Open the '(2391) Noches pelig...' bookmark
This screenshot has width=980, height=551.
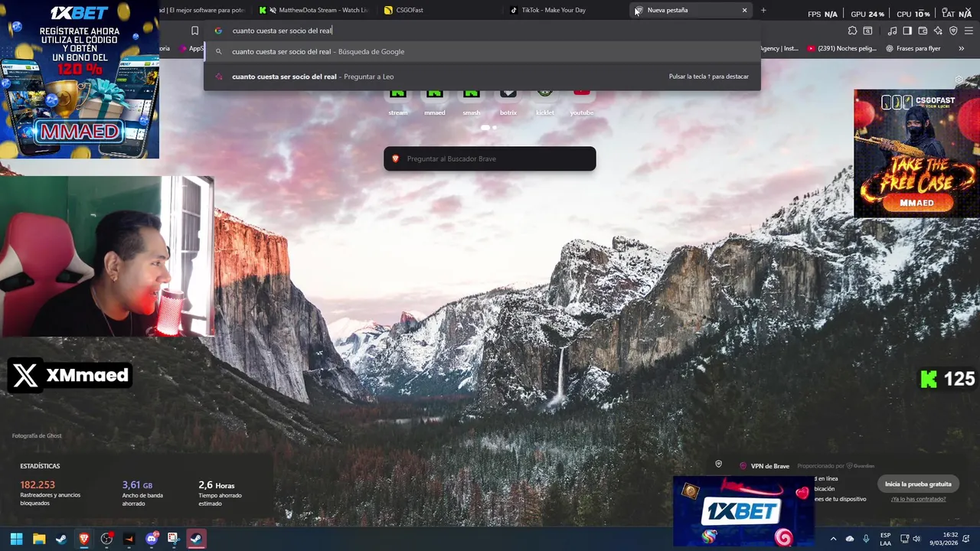click(x=841, y=48)
